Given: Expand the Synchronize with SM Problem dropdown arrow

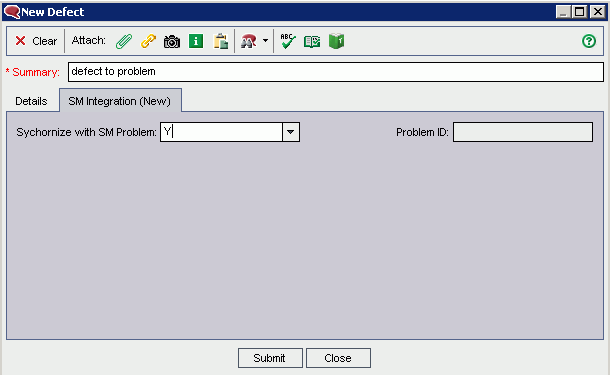Looking at the screenshot, I should [x=291, y=132].
